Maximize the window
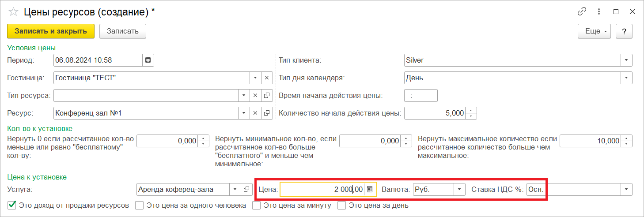This screenshot has width=644, height=217. 616,12
